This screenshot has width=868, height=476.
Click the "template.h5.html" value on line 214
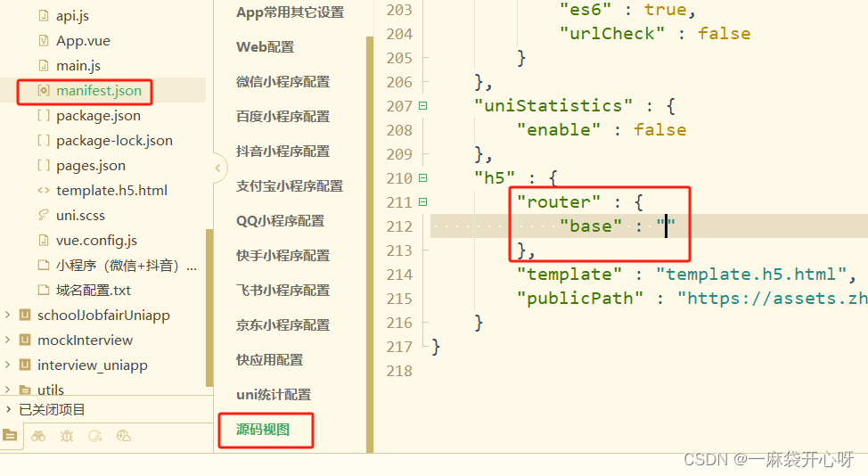point(752,275)
